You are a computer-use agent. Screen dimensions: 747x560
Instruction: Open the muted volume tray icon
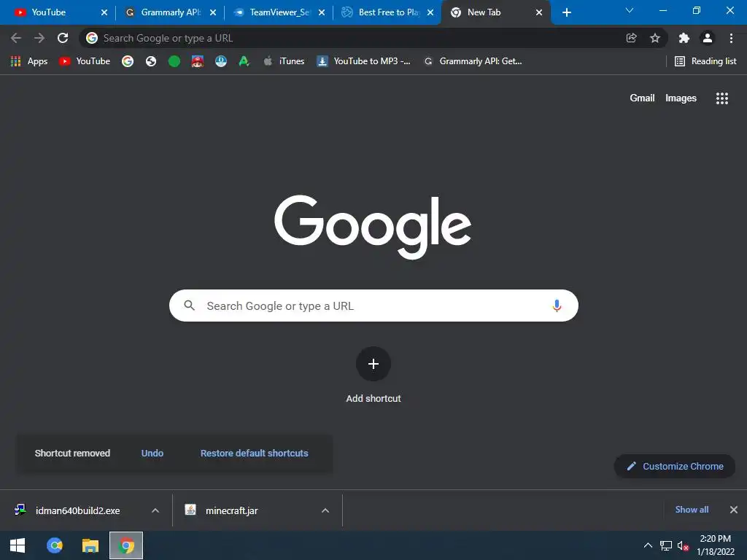(683, 545)
